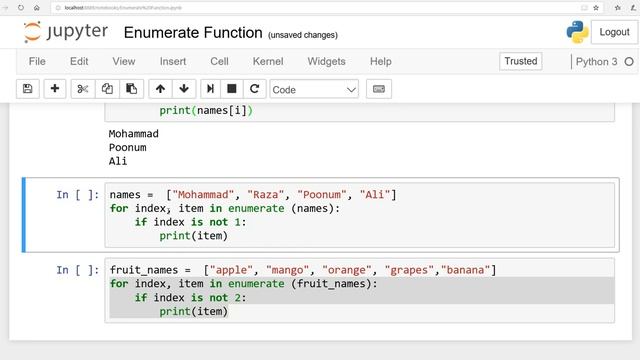This screenshot has height=360, width=640.
Task: Reload the page in the browser
Action: 21,8
